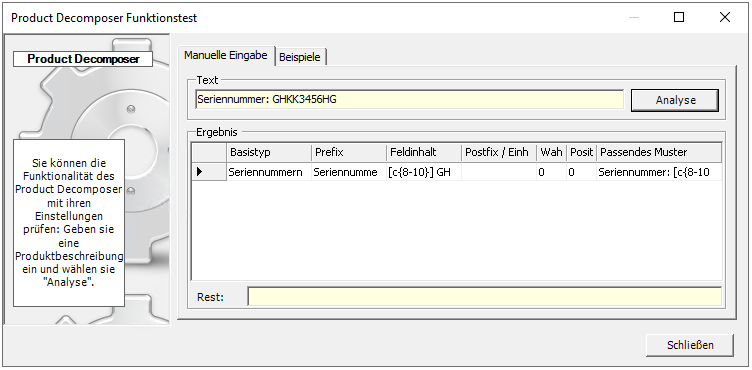Click the help text box about Produktbeschreibung
The height and width of the screenshot is (370, 752).
(x=69, y=223)
